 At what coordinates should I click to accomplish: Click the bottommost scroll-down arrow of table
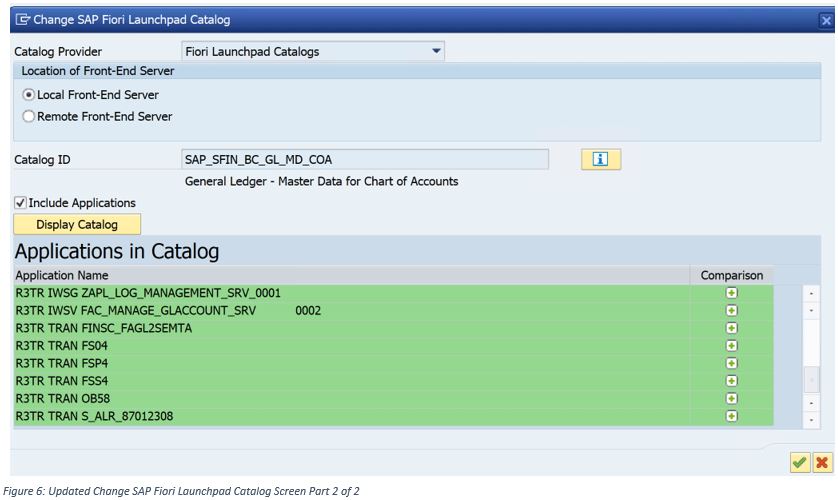(x=811, y=420)
